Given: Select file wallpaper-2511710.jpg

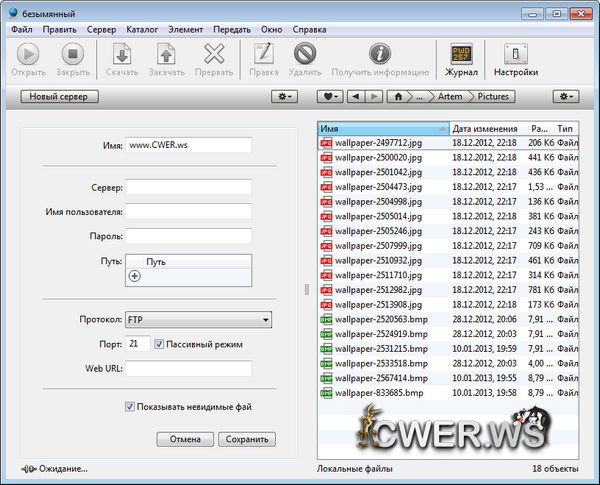Looking at the screenshot, I should [x=448, y=275].
